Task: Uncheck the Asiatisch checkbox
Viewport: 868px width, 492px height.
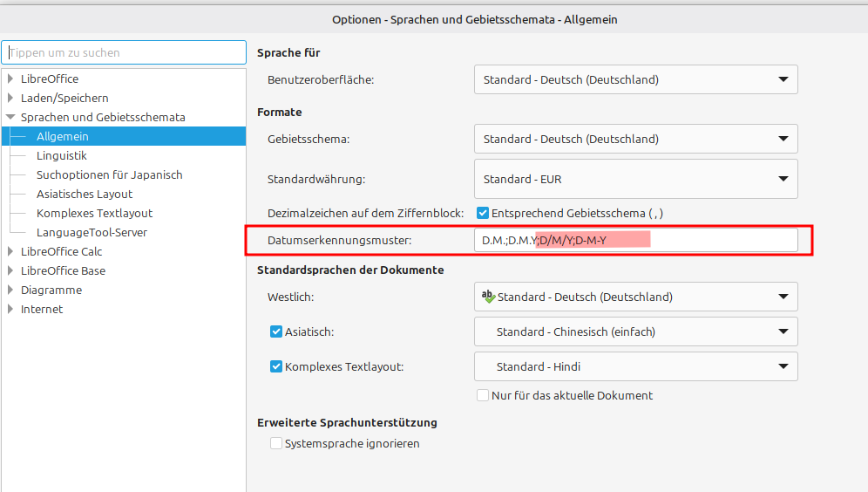Action: (x=276, y=331)
